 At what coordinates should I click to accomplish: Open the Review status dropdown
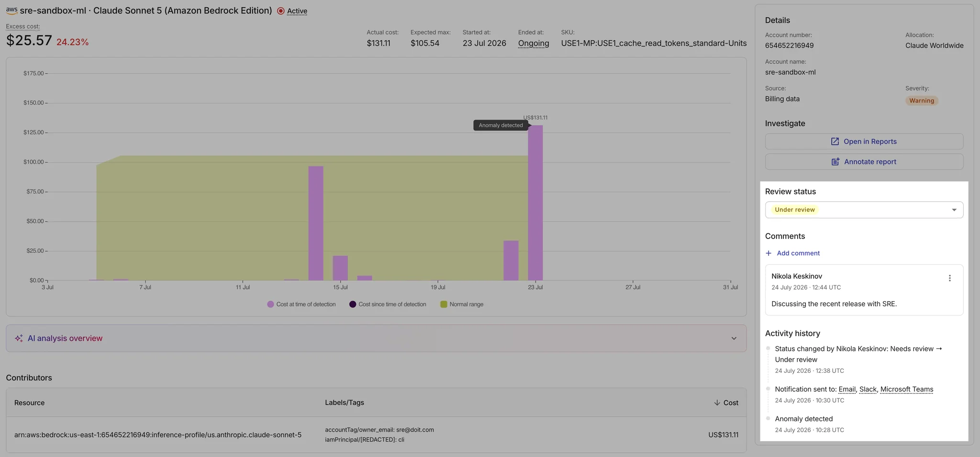pos(864,210)
